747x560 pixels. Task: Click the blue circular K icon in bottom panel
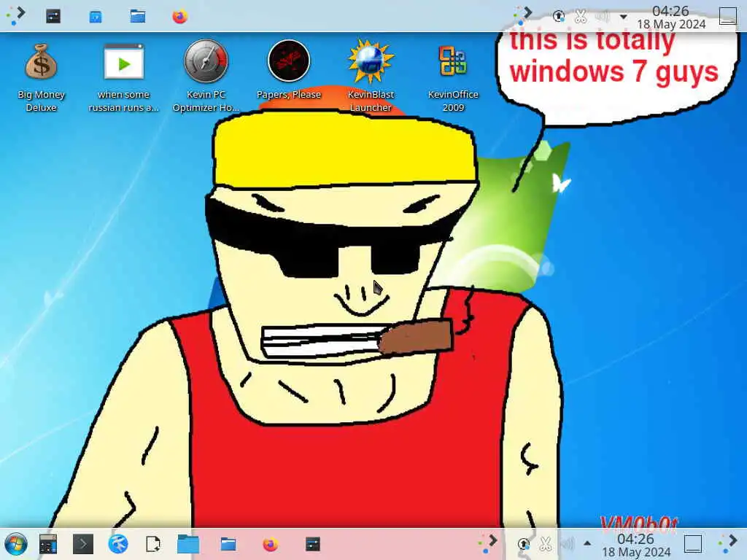coord(118,544)
